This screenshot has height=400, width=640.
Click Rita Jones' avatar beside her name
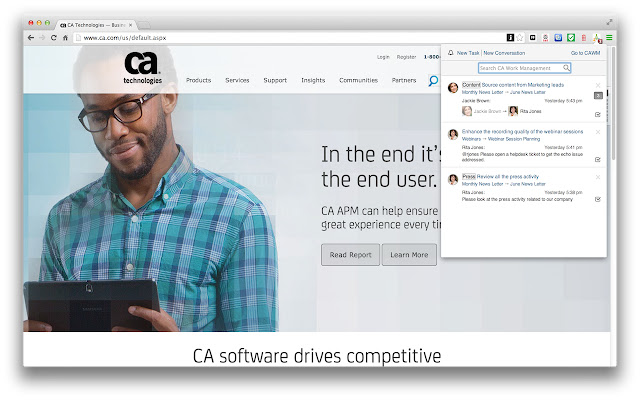point(513,111)
